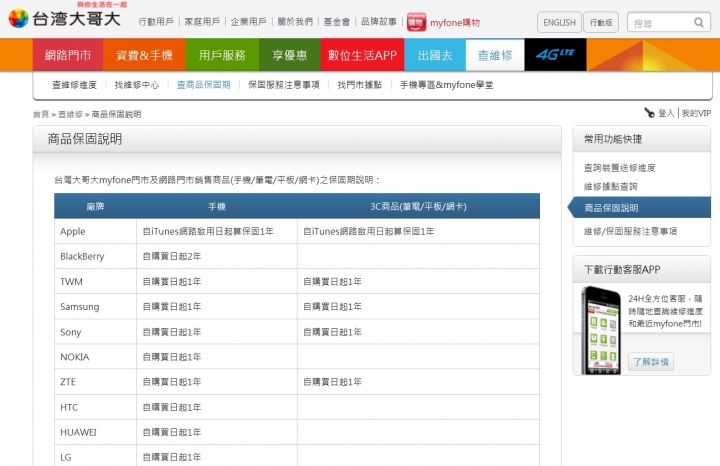Open 保固服務注意事項 submenu link
The height and width of the screenshot is (466, 720).
[284, 85]
